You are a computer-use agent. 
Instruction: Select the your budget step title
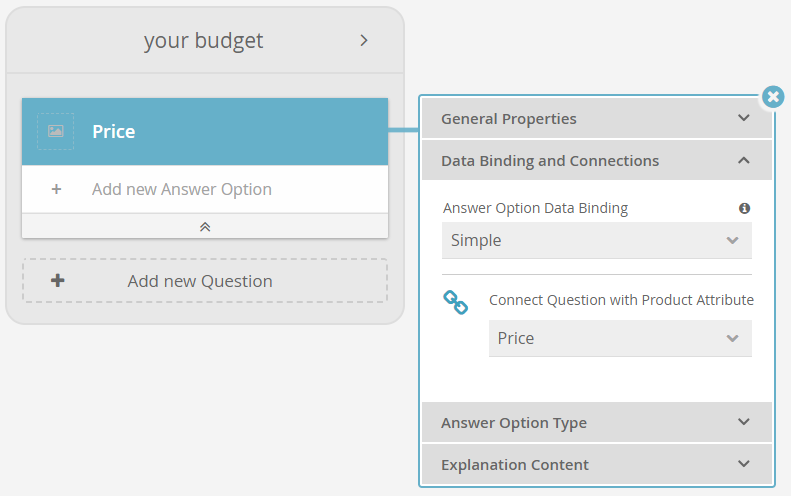coord(203,41)
